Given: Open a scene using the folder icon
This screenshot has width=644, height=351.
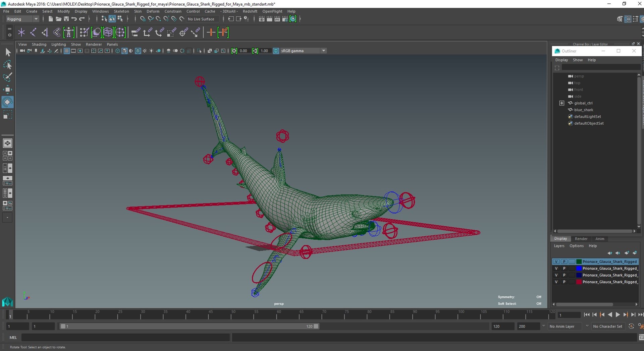Looking at the screenshot, I should coord(58,19).
